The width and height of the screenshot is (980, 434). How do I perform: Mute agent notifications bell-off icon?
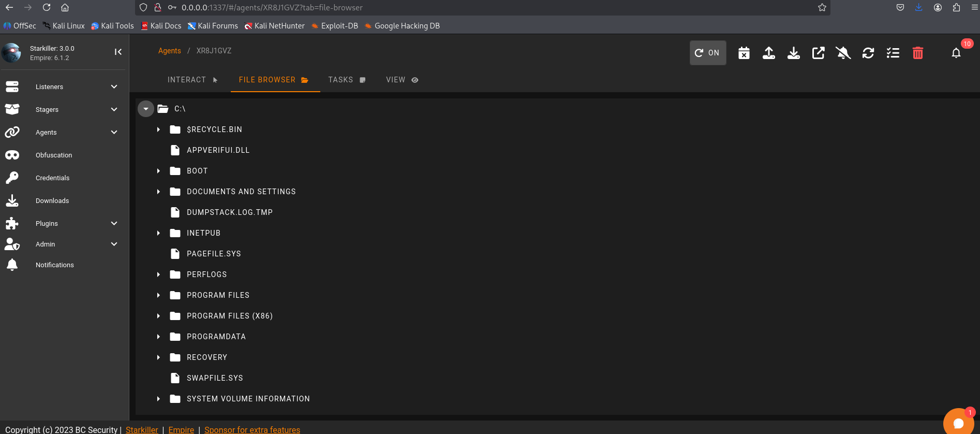tap(843, 53)
